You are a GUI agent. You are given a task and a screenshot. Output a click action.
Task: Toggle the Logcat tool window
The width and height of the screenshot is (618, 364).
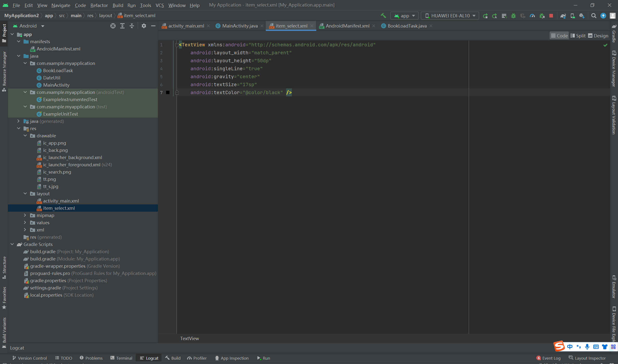pyautogui.click(x=149, y=358)
